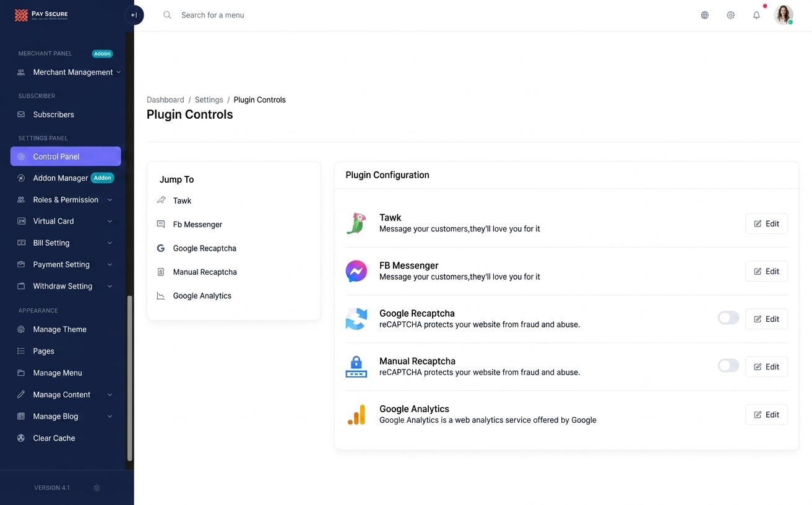Jump to Google Recaptcha section
This screenshot has width=812, height=505.
coord(204,248)
